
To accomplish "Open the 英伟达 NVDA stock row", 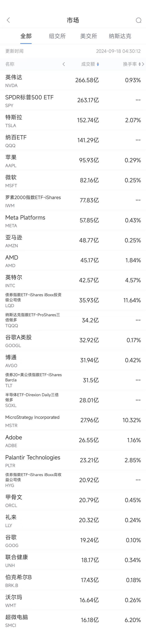I will pyautogui.click(x=73, y=80).
